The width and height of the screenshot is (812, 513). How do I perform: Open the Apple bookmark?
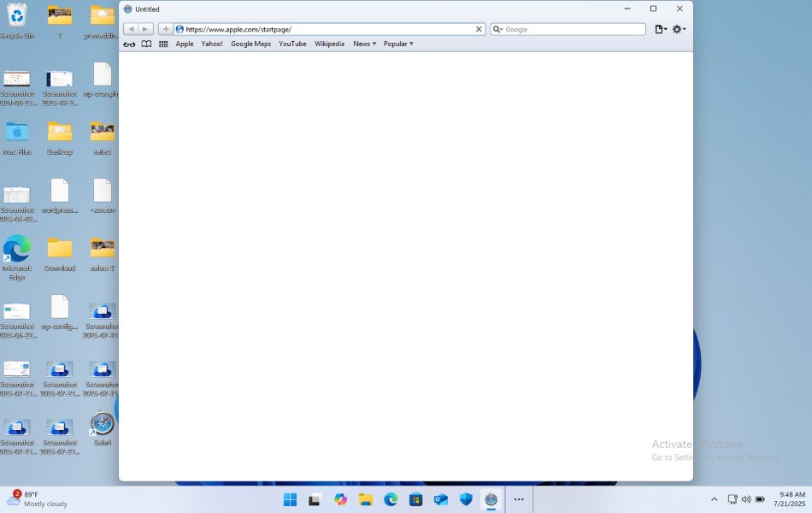click(185, 44)
